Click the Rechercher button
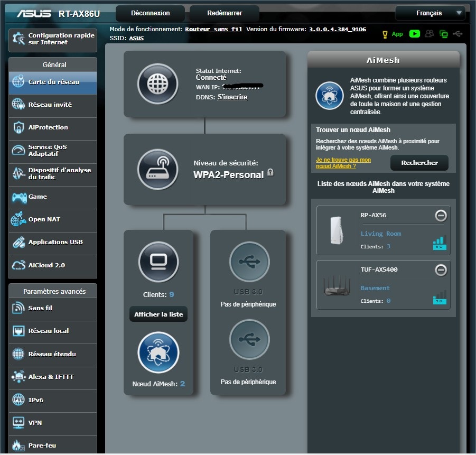 click(x=419, y=163)
